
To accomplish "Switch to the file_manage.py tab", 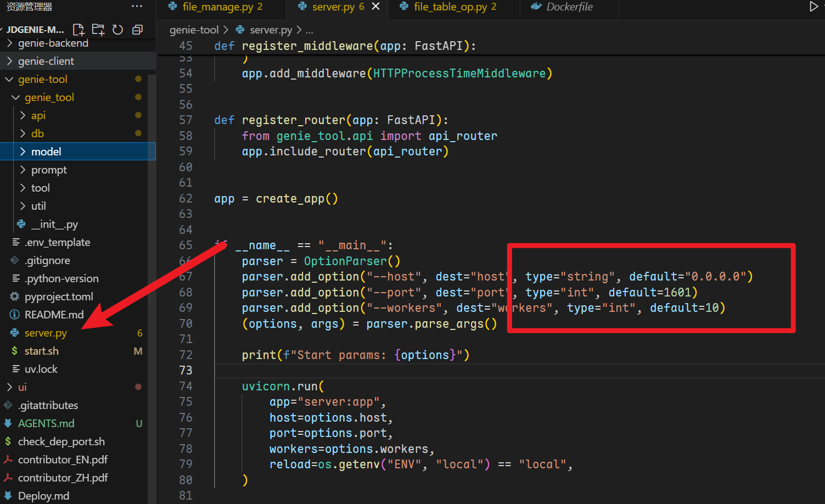I will coord(216,7).
